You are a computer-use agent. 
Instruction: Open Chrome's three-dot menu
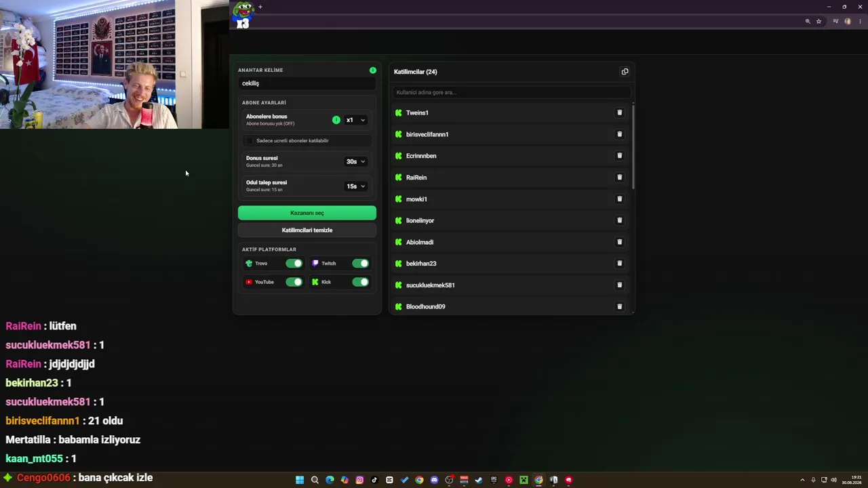click(x=860, y=22)
